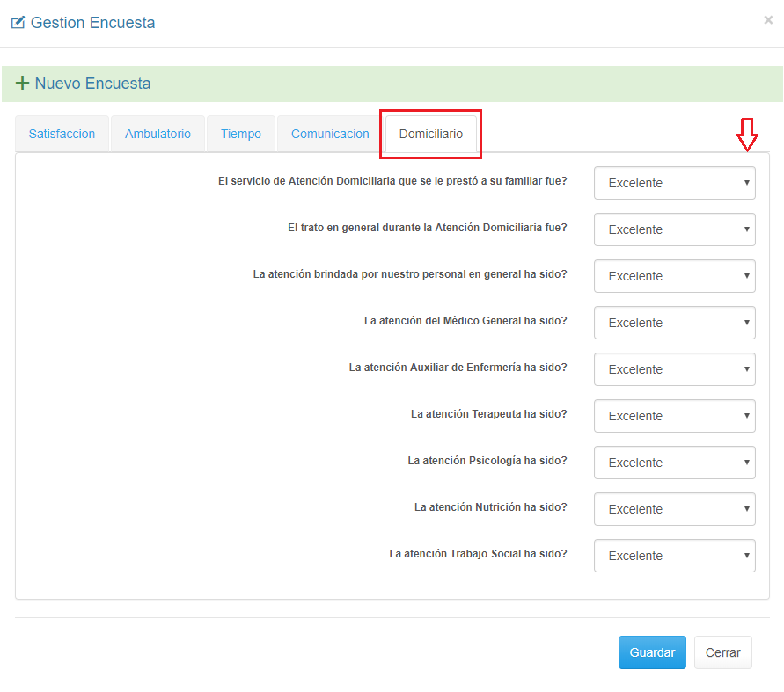Click the Domiciliario tab
Image resolution: width=784 pixels, height=692 pixels.
click(x=430, y=134)
